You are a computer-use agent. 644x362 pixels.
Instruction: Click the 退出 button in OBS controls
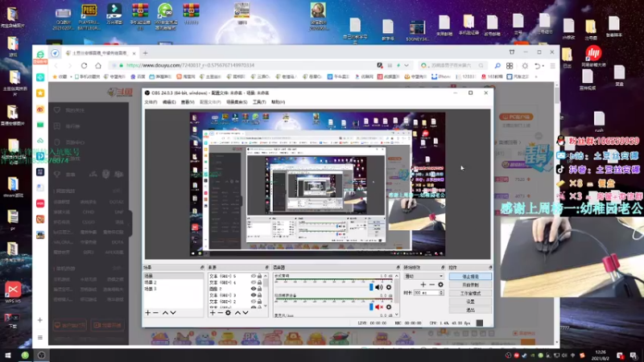point(470,310)
